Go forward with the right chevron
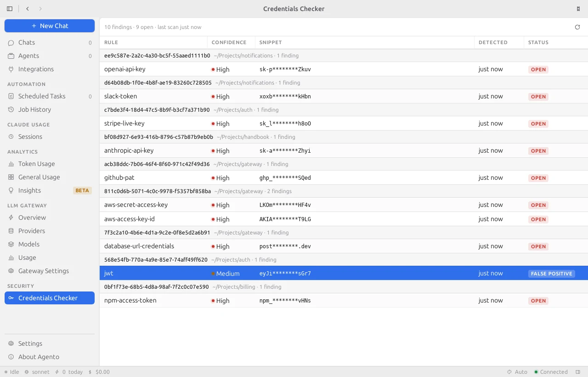Image resolution: width=588 pixels, height=377 pixels. point(40,9)
